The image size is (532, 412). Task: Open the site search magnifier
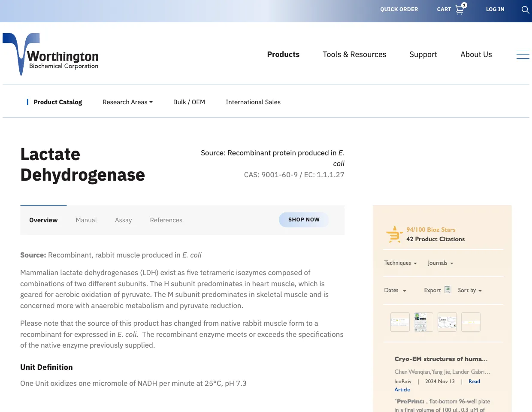525,9
